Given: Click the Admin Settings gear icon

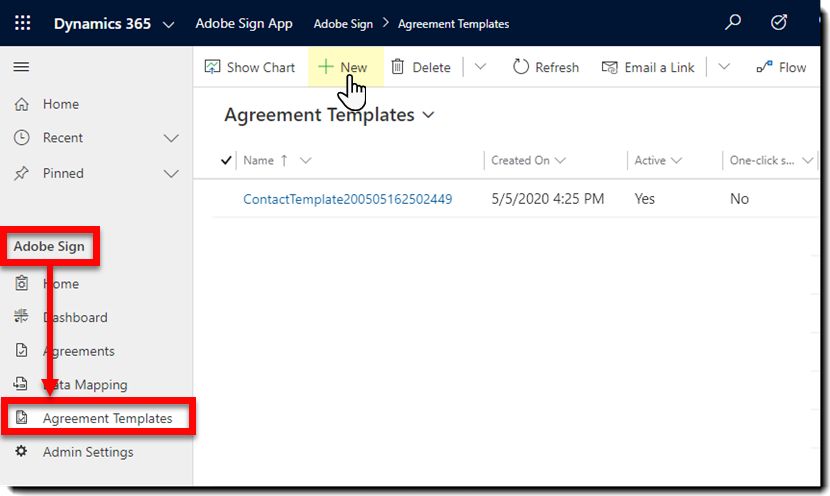Looking at the screenshot, I should click(21, 451).
